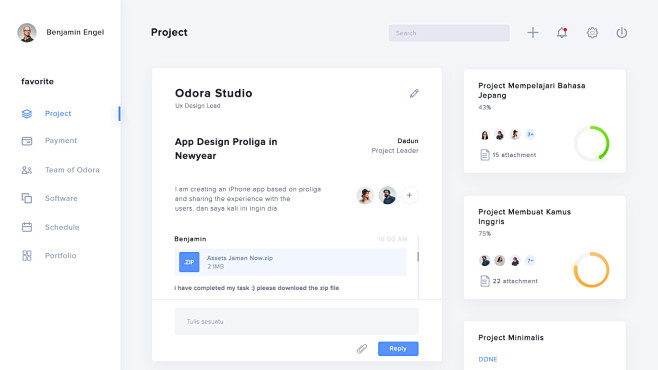The height and width of the screenshot is (370, 658).
Task: Click the plus icon in top bar
Action: pos(533,33)
